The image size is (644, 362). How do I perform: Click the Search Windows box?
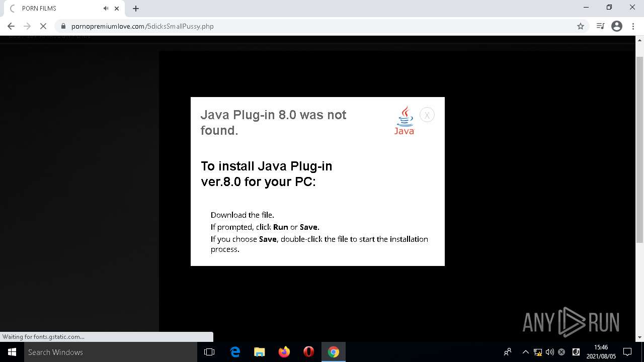(x=111, y=352)
